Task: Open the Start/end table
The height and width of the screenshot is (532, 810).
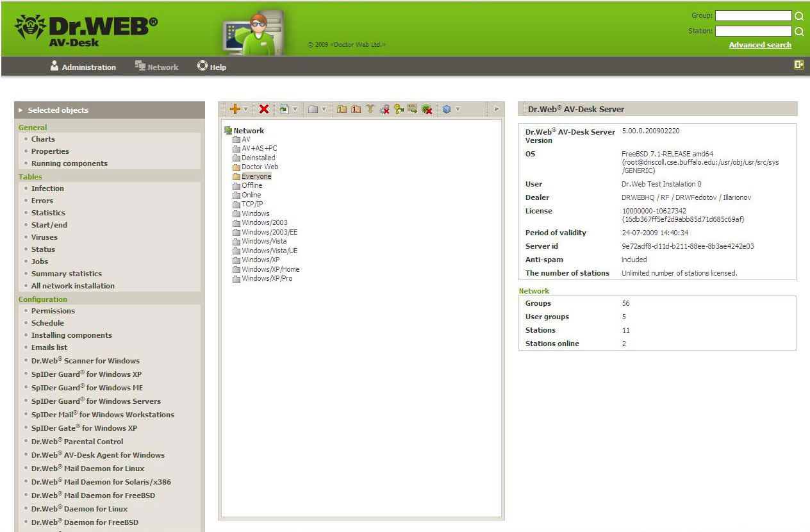Action: point(49,225)
